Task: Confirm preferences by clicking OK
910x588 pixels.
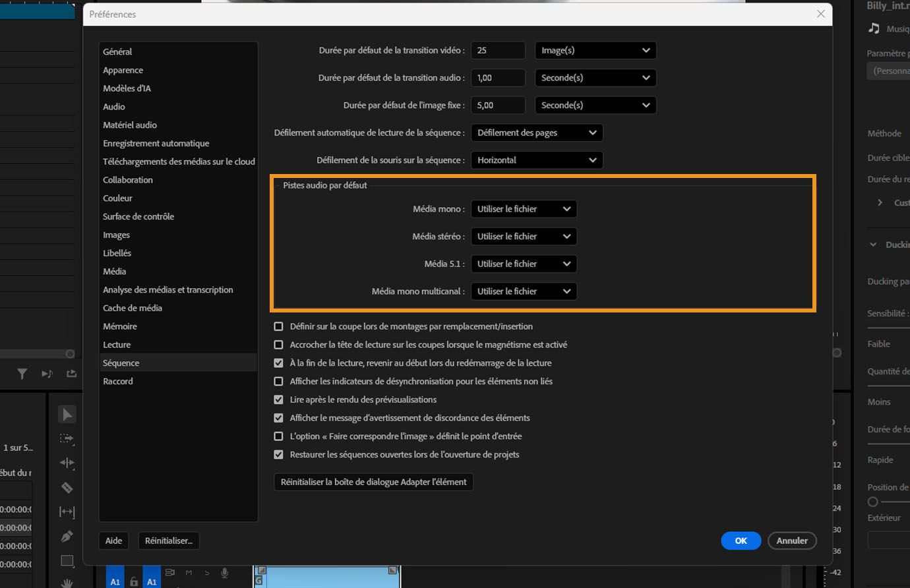Action: pyautogui.click(x=741, y=541)
